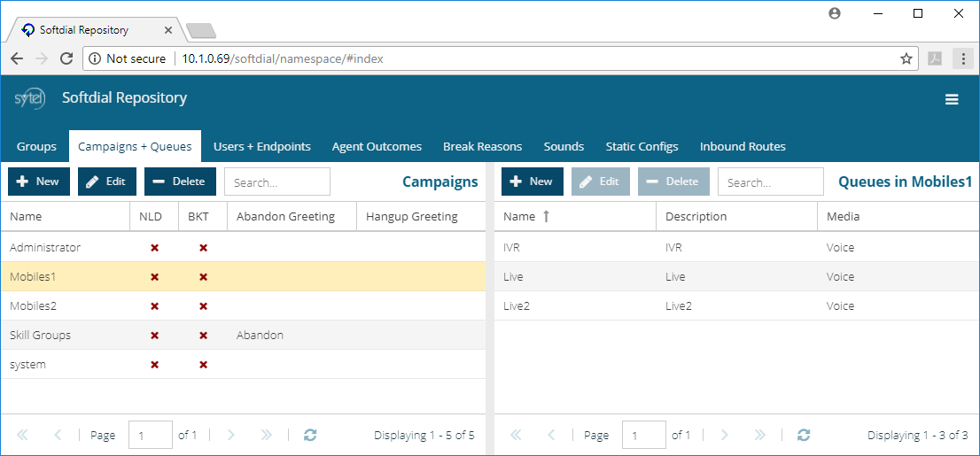Go to the Sounds tab
The width and height of the screenshot is (980, 456).
564,147
